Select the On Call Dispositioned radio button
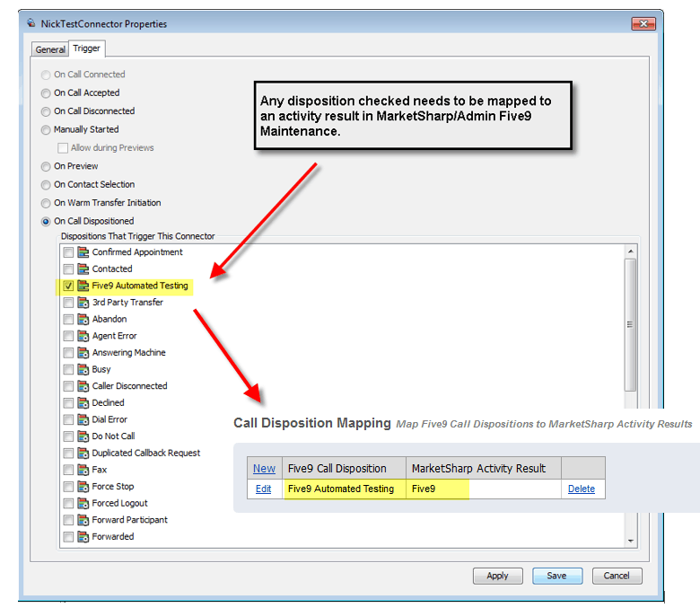700x608 pixels. 46,222
